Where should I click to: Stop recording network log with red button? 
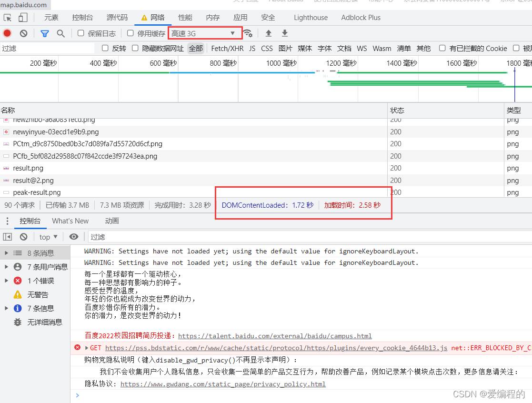point(7,33)
